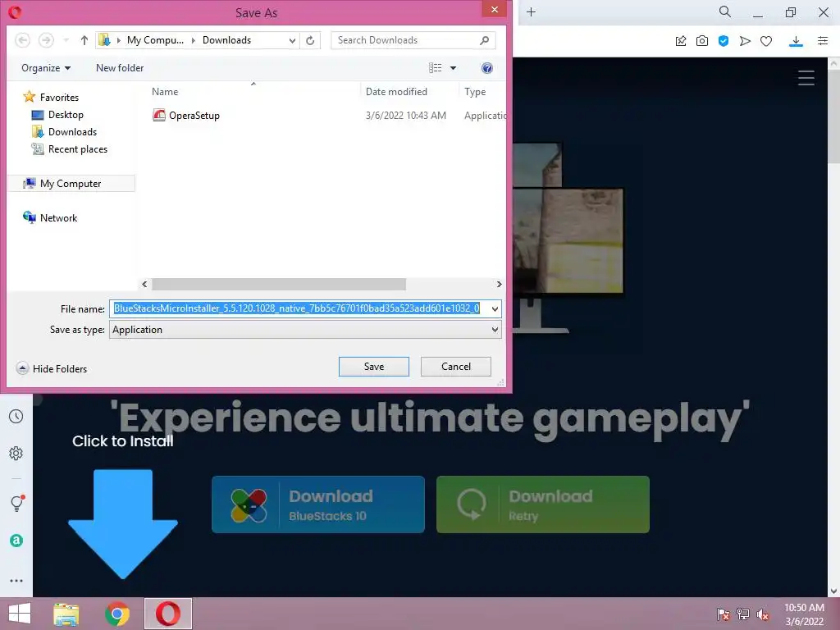Click Opera sidebar lightbulb icon
Image resolution: width=840 pixels, height=630 pixels.
(x=17, y=503)
